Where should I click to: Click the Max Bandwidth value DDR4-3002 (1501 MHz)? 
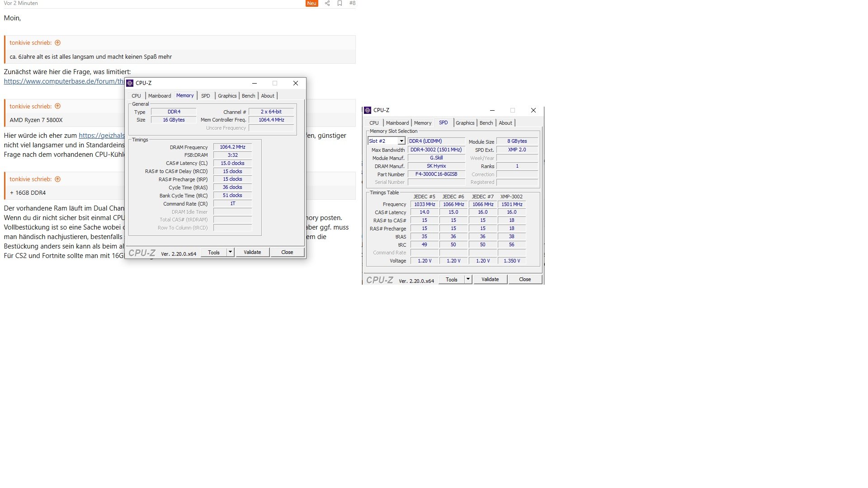pyautogui.click(x=436, y=150)
